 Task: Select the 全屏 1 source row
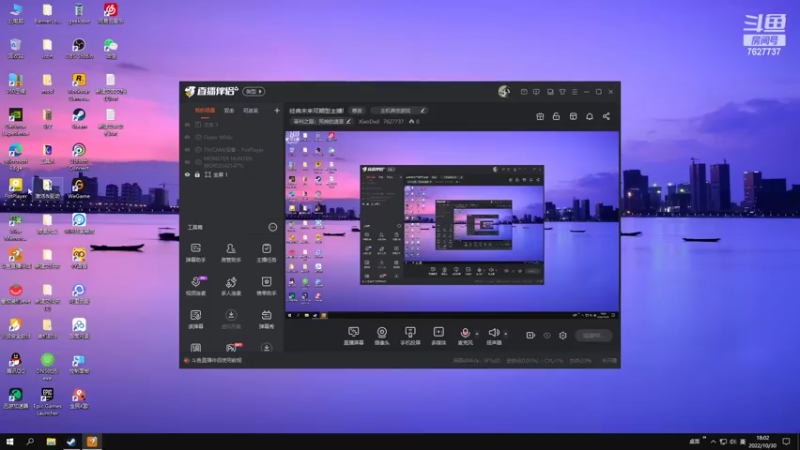point(231,174)
